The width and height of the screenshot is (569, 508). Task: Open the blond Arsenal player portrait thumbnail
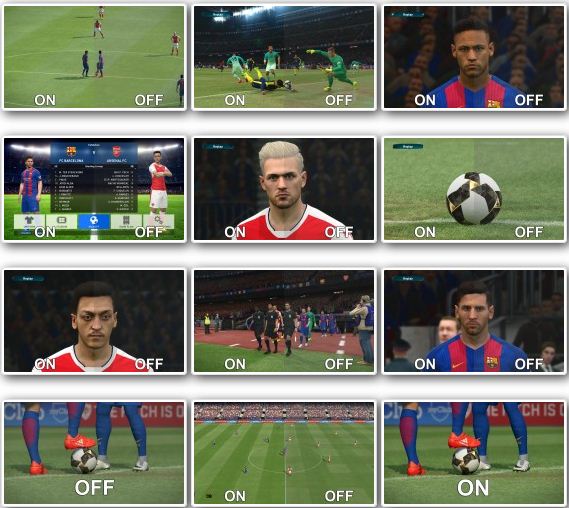click(284, 189)
